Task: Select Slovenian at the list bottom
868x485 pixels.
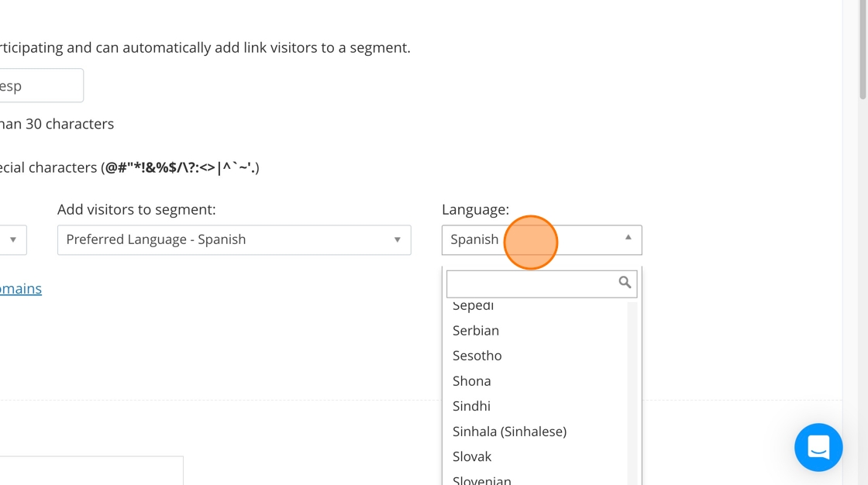Action: pyautogui.click(x=482, y=480)
